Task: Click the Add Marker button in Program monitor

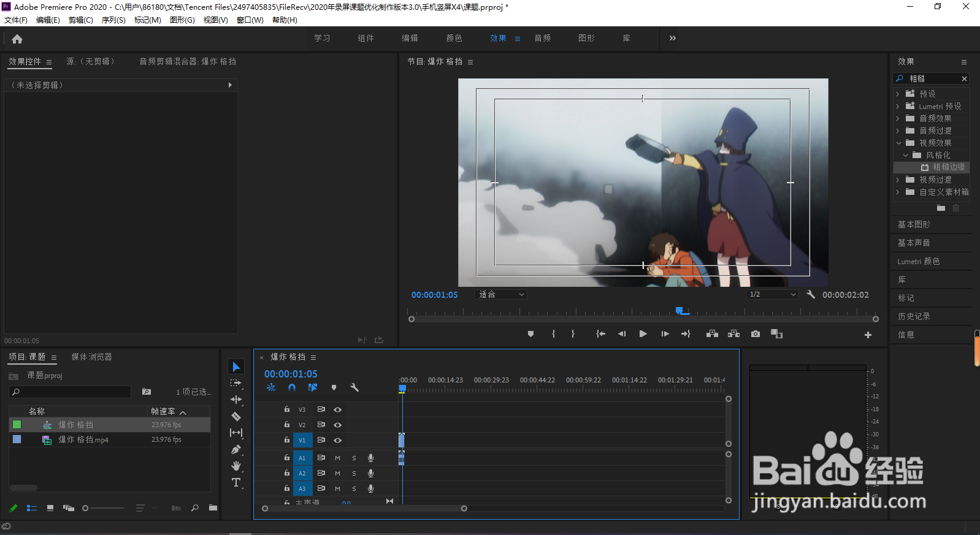Action: [530, 334]
